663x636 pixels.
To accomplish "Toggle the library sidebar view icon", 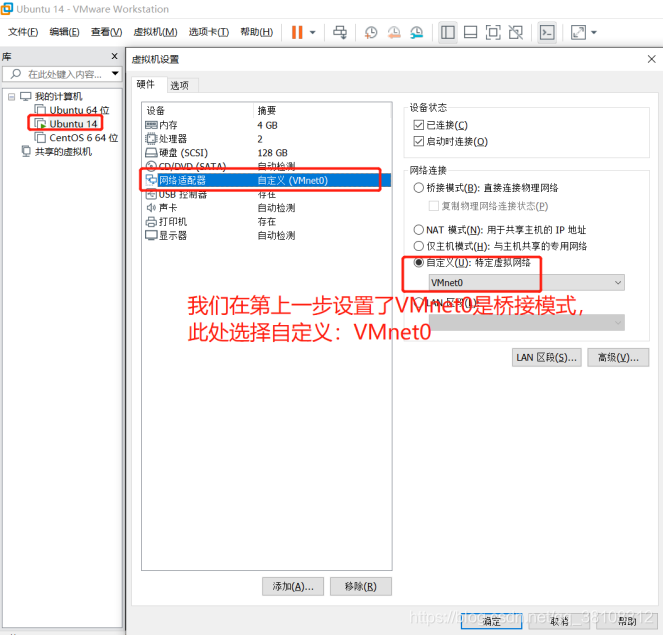I will (x=448, y=32).
